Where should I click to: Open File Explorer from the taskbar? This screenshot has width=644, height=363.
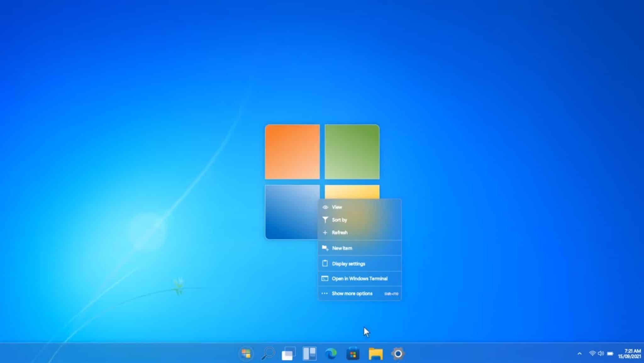click(375, 354)
